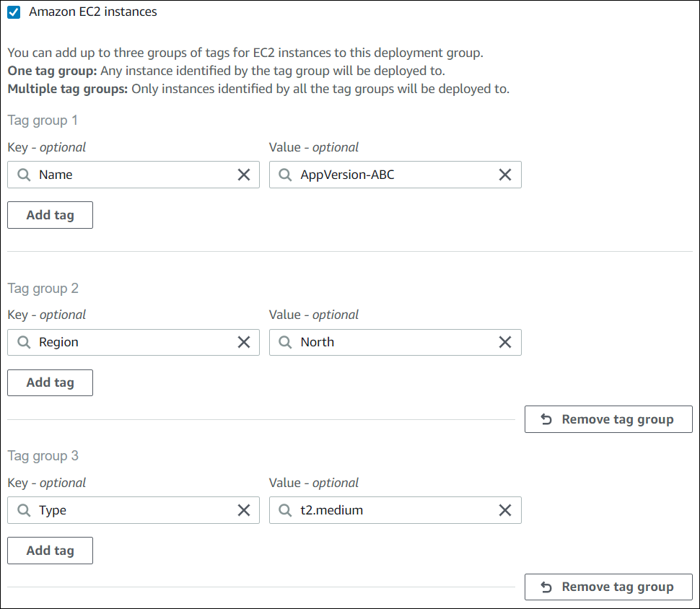Open the Name key search field
Screen dimensions: 700x609
tap(130, 175)
